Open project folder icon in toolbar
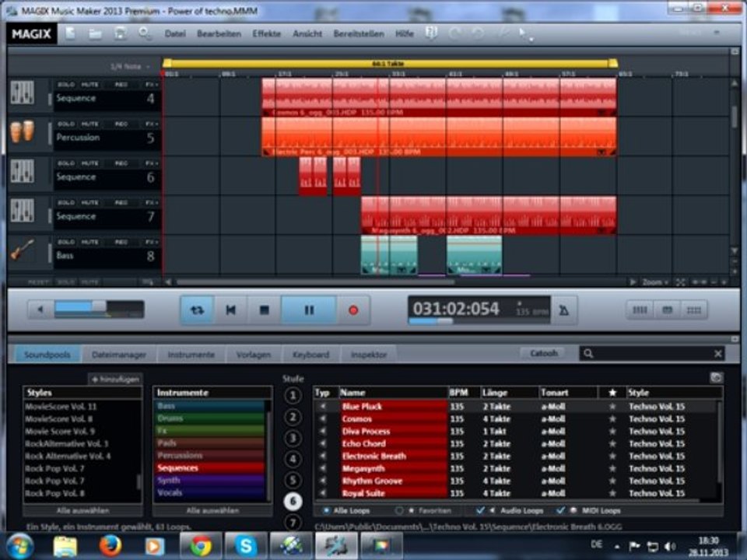This screenshot has width=747, height=560. point(95,33)
